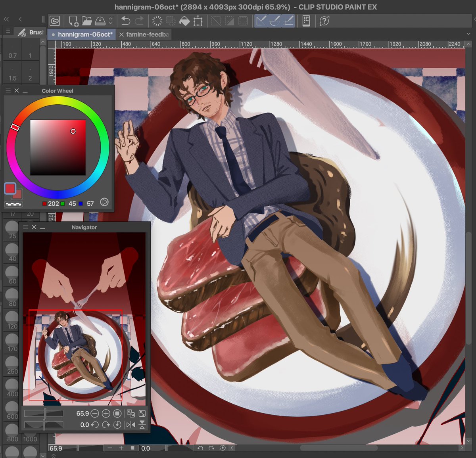The width and height of the screenshot is (476, 458).
Task: Reset Navigator zoom to 100%
Action: click(117, 414)
